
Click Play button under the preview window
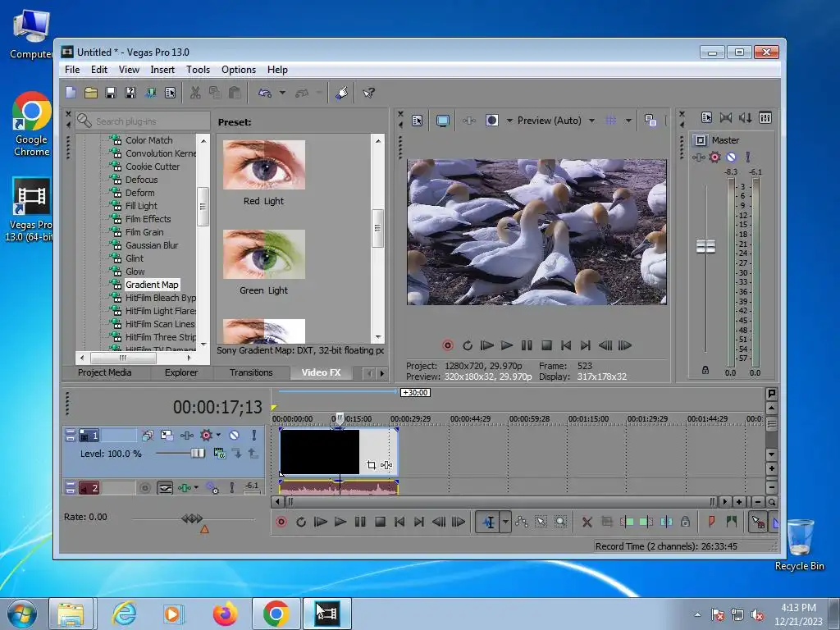(x=506, y=345)
